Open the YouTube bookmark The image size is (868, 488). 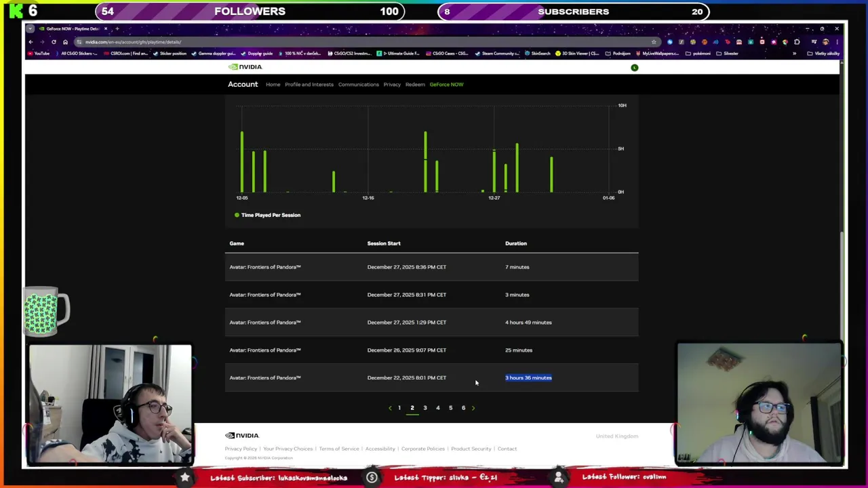tap(39, 54)
